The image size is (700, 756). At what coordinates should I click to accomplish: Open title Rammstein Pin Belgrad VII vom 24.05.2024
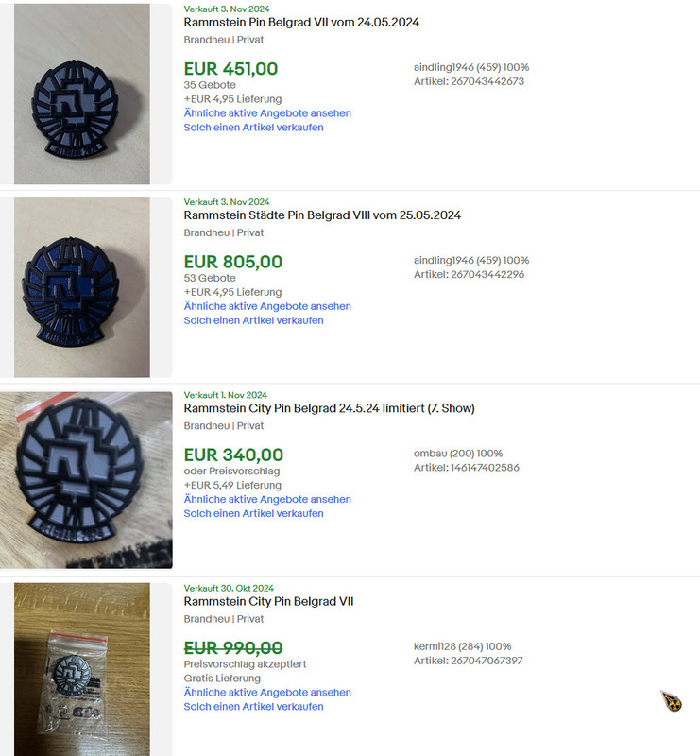(x=301, y=22)
